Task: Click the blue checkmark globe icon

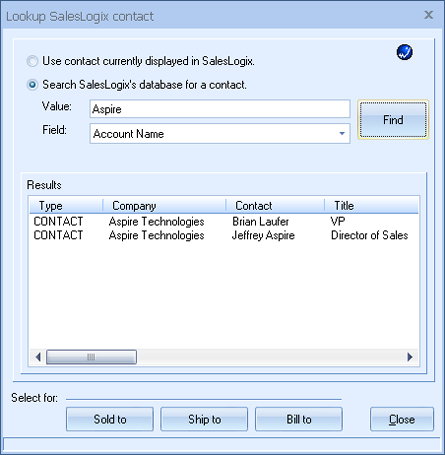Action: (405, 52)
